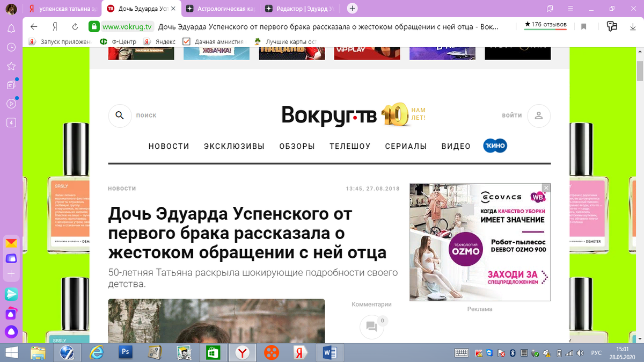Open НОВОСТИ menu section
This screenshot has width=644, height=362.
[x=169, y=146]
